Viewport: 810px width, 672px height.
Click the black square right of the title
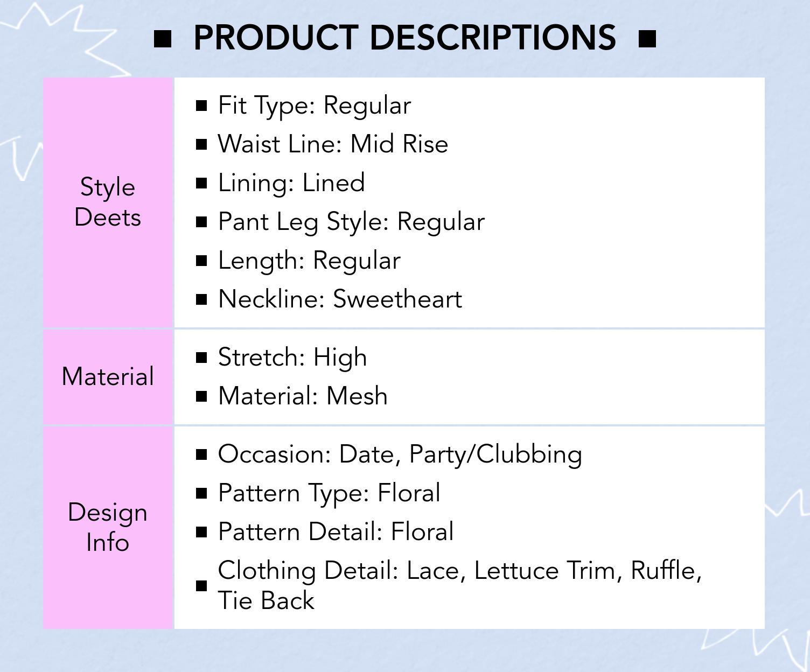[x=647, y=39]
